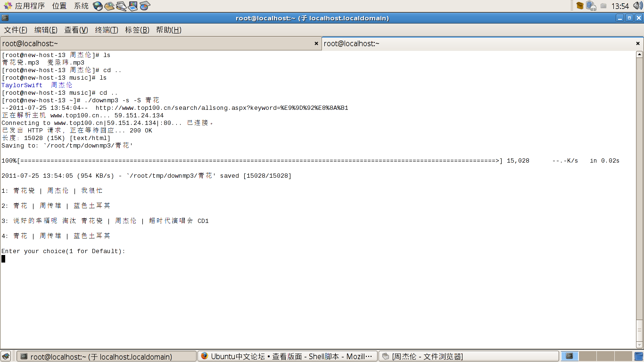644x362 pixels.
Task: Switch to the first root@localhost:~ tab
Action: [161, 43]
